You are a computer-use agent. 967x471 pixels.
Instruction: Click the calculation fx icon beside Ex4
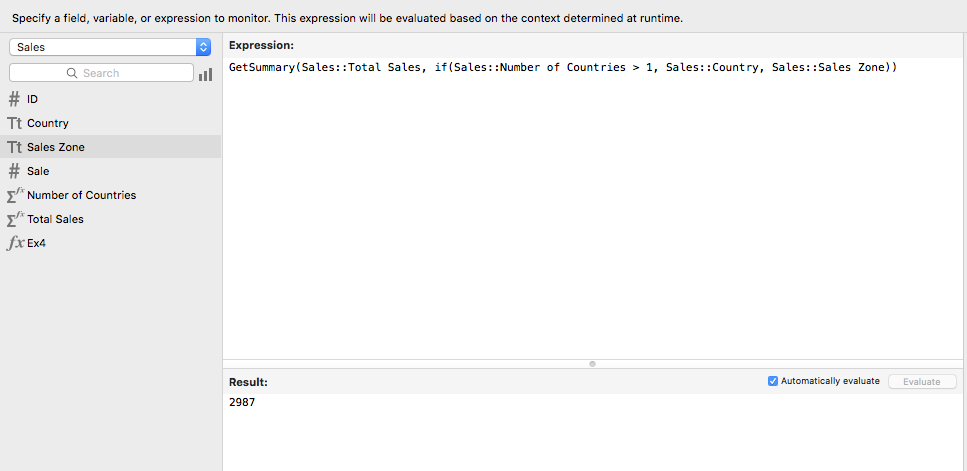tap(15, 243)
